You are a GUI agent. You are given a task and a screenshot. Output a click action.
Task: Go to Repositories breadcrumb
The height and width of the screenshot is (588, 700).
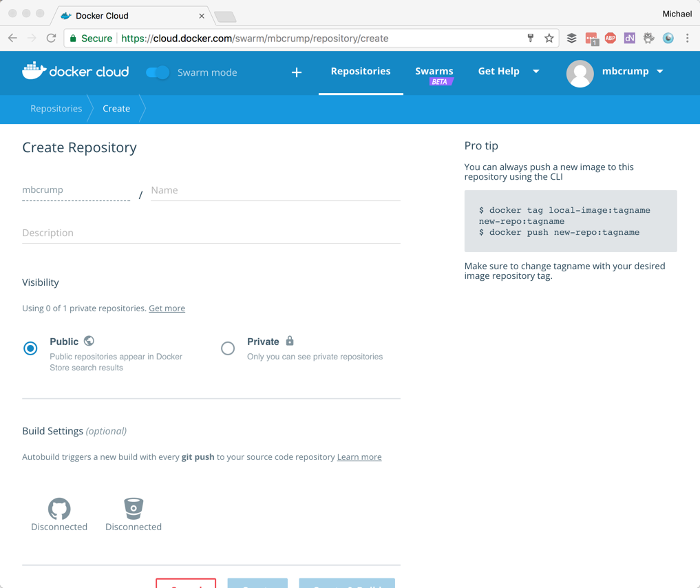56,109
